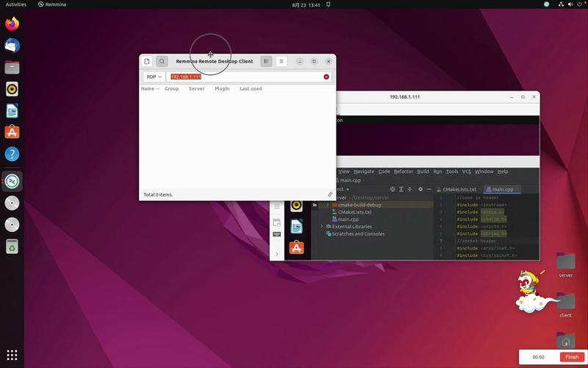Open the Help icon in the dock

tap(12, 155)
